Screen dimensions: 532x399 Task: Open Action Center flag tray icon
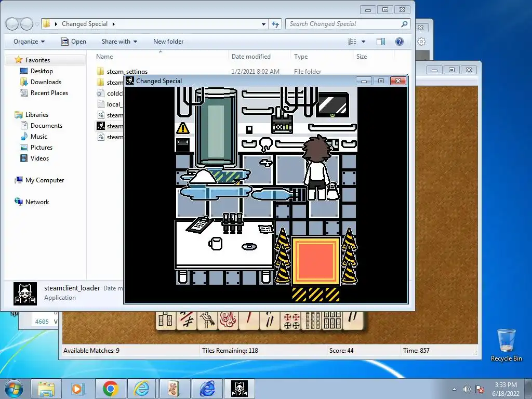click(x=480, y=389)
